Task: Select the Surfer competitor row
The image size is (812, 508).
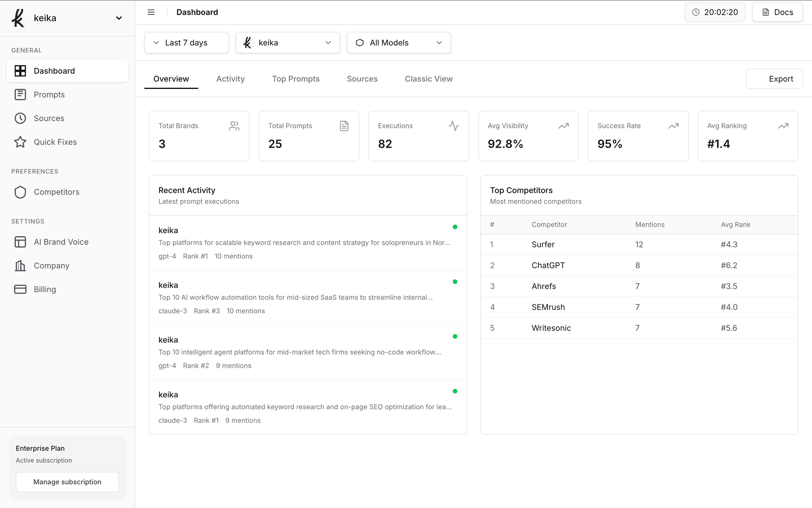Action: pos(639,244)
